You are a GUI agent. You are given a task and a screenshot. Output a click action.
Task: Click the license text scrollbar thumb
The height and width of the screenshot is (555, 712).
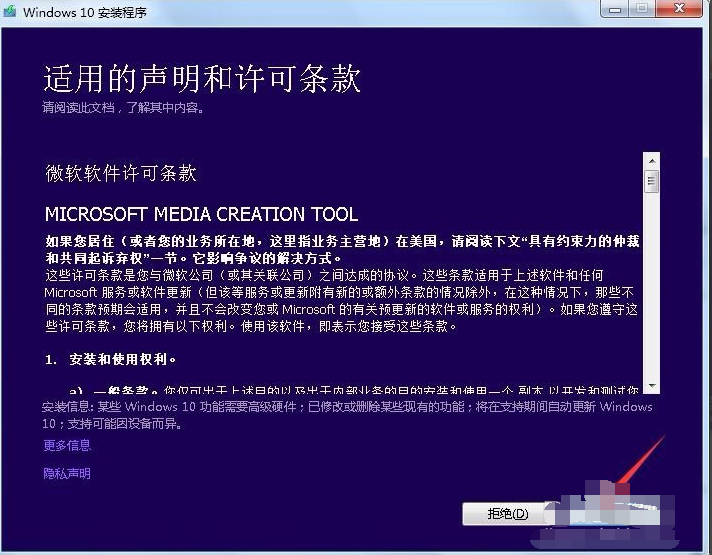click(652, 181)
